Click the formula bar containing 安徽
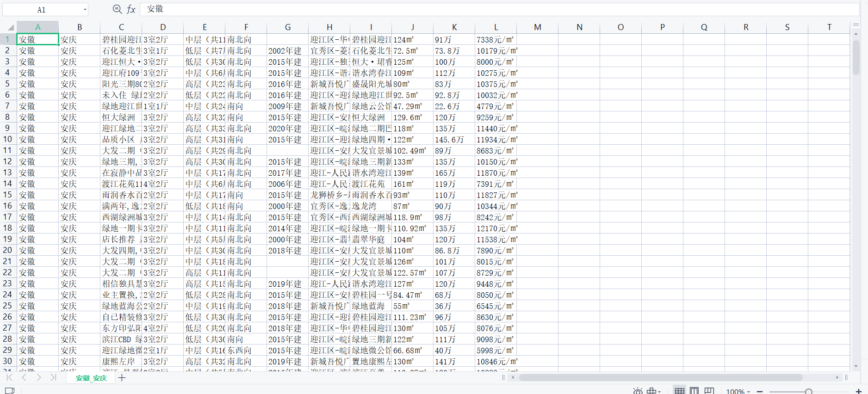Viewport: 868px width, 394px height. click(x=500, y=9)
